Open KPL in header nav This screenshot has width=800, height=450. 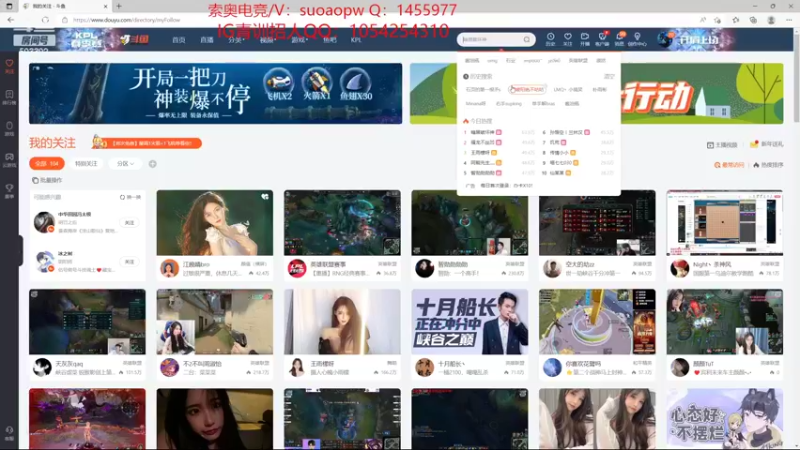(x=356, y=40)
